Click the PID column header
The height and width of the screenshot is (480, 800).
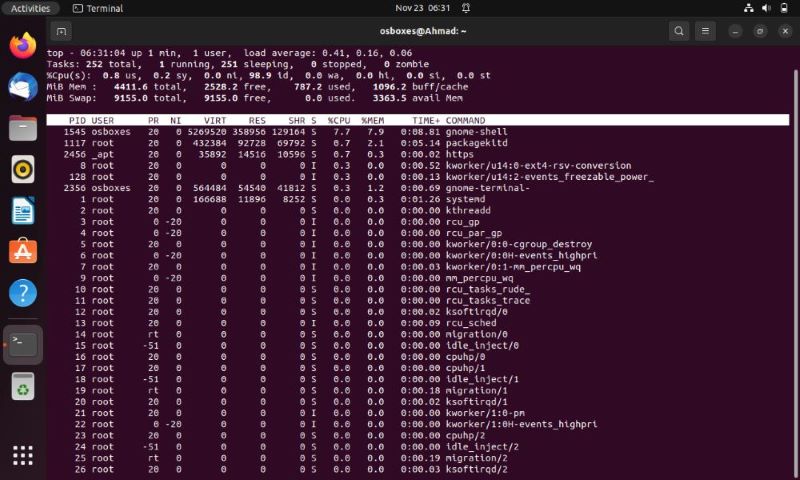coord(77,120)
